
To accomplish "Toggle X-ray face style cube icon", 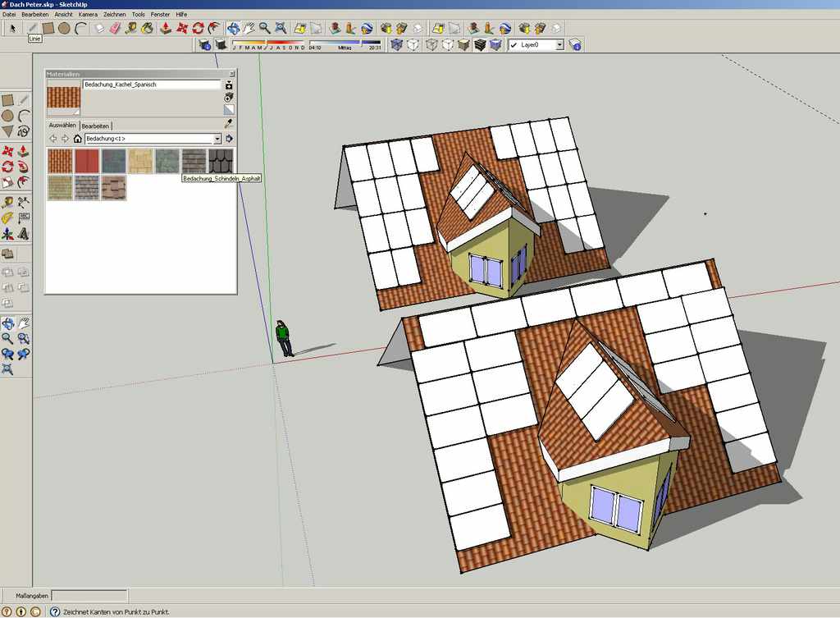I will (396, 44).
